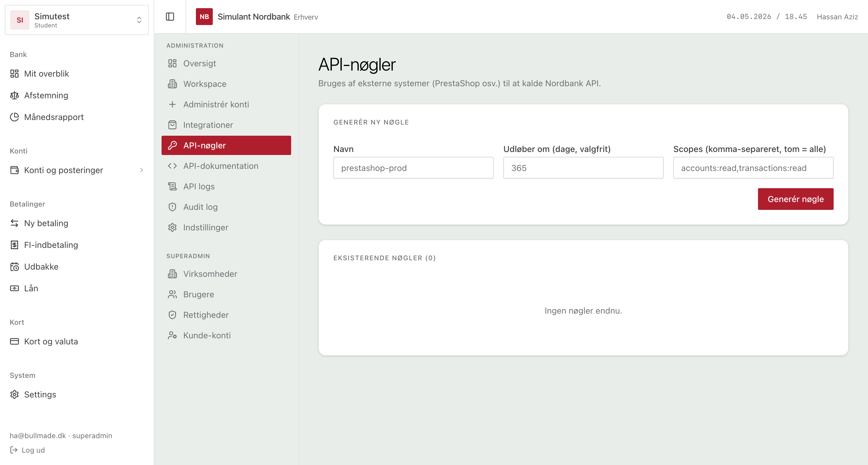The image size is (868, 465).
Task: Click the Settings gear icon in sidebar
Action: pyautogui.click(x=14, y=394)
